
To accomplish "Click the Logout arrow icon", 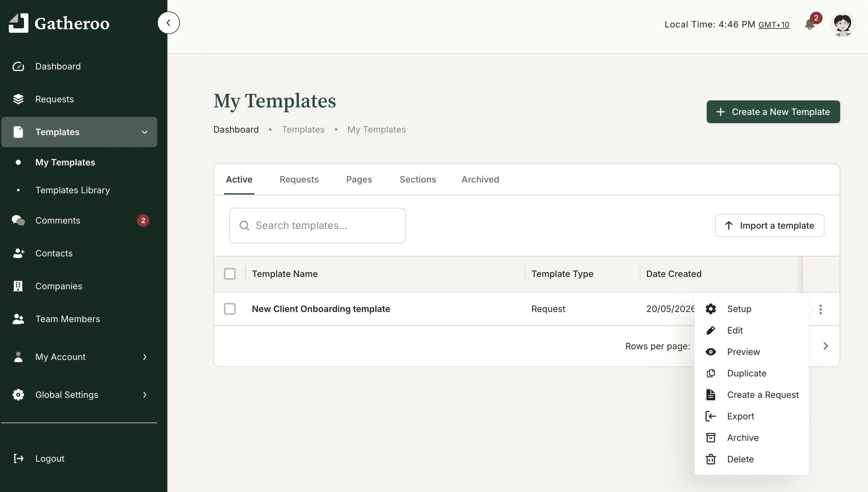I will point(19,458).
